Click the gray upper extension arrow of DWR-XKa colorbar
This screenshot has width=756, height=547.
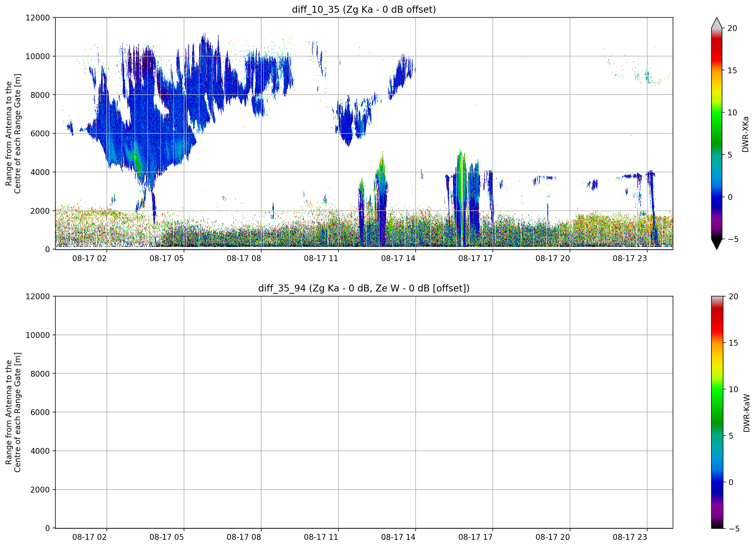point(717,23)
